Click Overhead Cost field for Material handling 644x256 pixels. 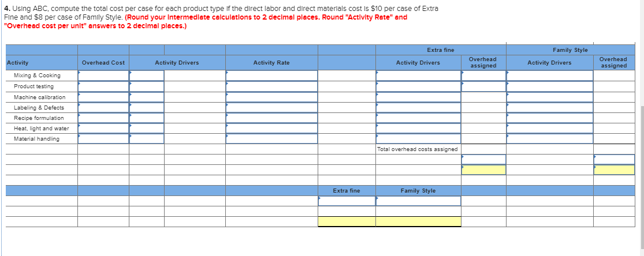coord(103,138)
